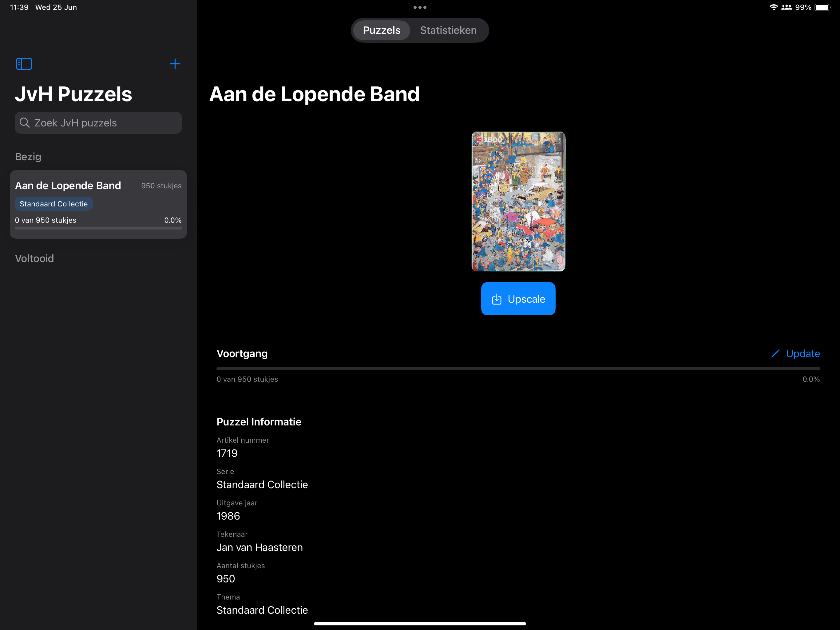Click the Voltooid section header
The image size is (840, 630).
tap(34, 258)
